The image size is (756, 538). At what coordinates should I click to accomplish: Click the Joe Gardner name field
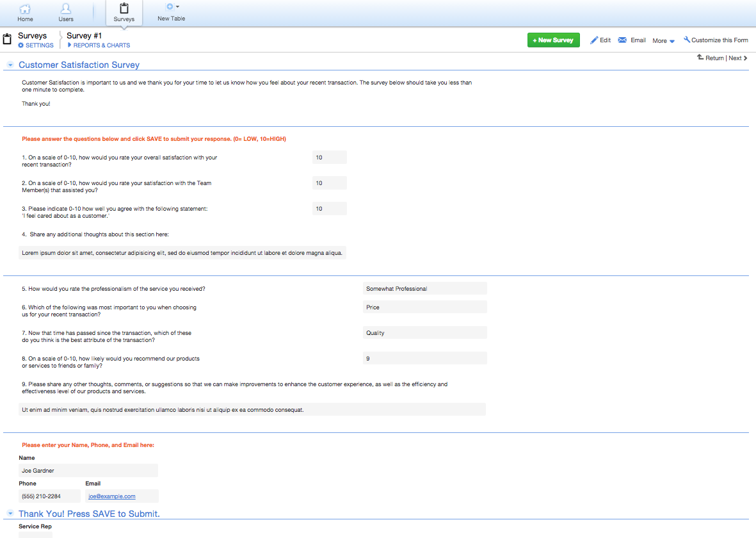[88, 471]
